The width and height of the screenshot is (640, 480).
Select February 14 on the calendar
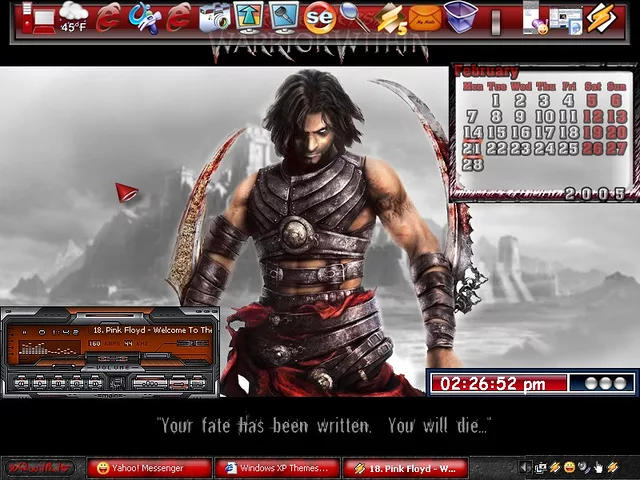tap(472, 132)
